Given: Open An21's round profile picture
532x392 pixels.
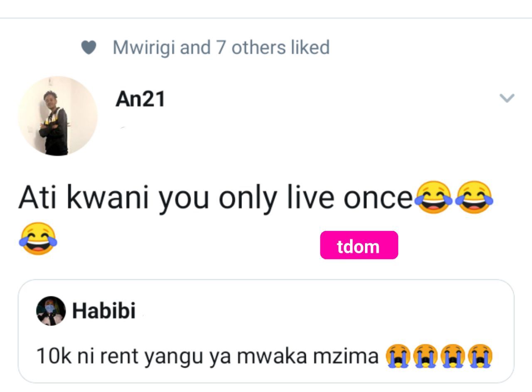Looking at the screenshot, I should (57, 116).
